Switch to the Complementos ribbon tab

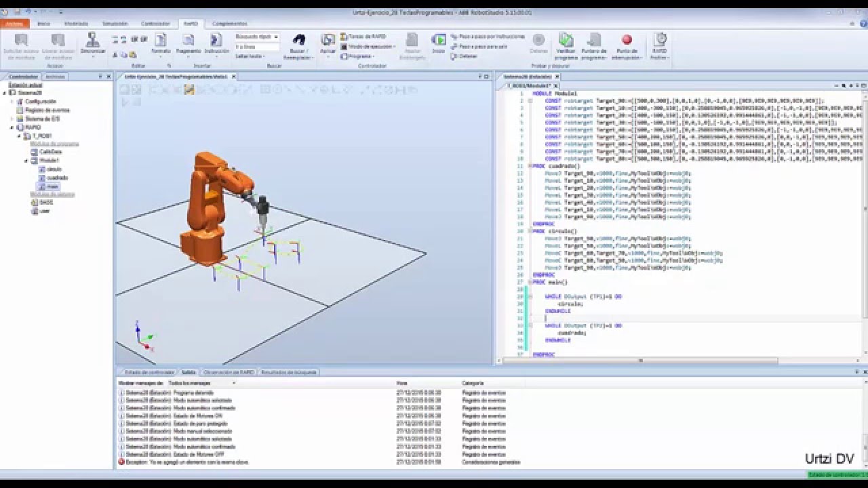click(x=229, y=23)
